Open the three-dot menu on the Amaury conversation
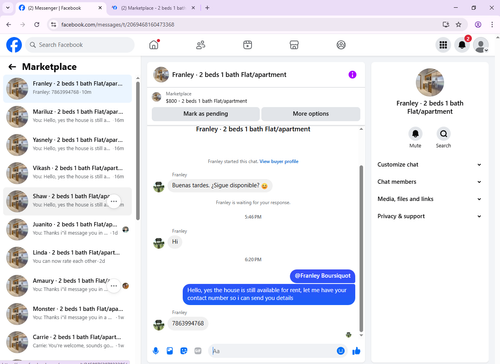 click(x=114, y=286)
